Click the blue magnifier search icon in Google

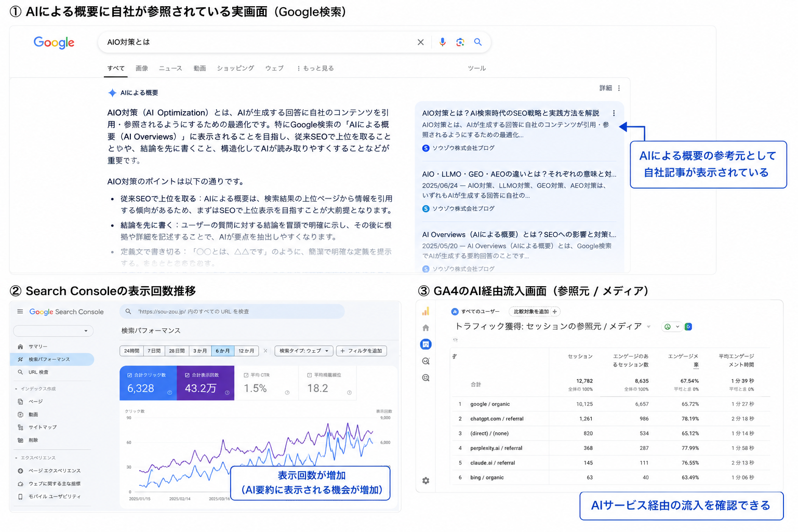[x=477, y=42]
